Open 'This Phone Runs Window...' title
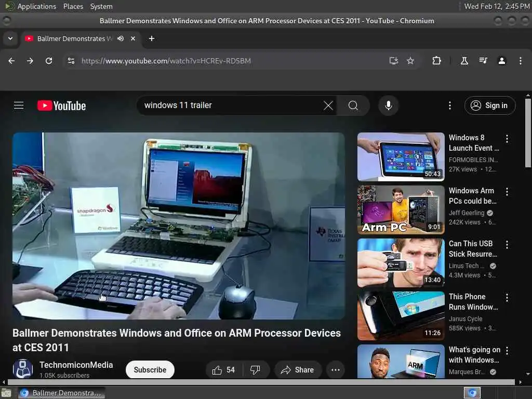Image resolution: width=532 pixels, height=399 pixels. click(x=473, y=302)
